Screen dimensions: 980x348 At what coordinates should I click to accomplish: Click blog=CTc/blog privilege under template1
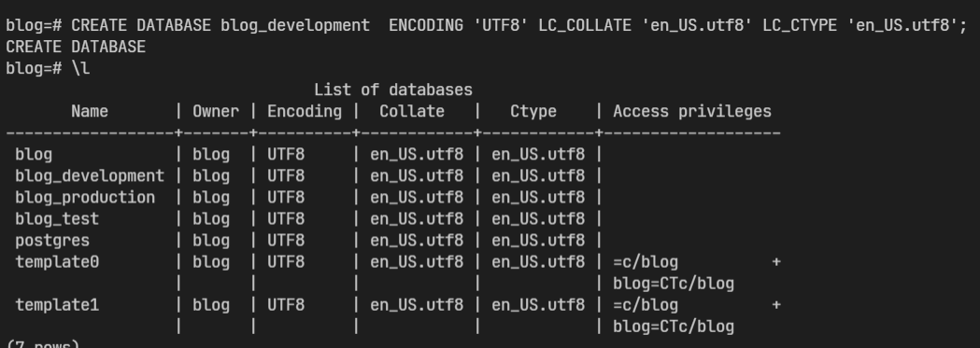coord(674,327)
